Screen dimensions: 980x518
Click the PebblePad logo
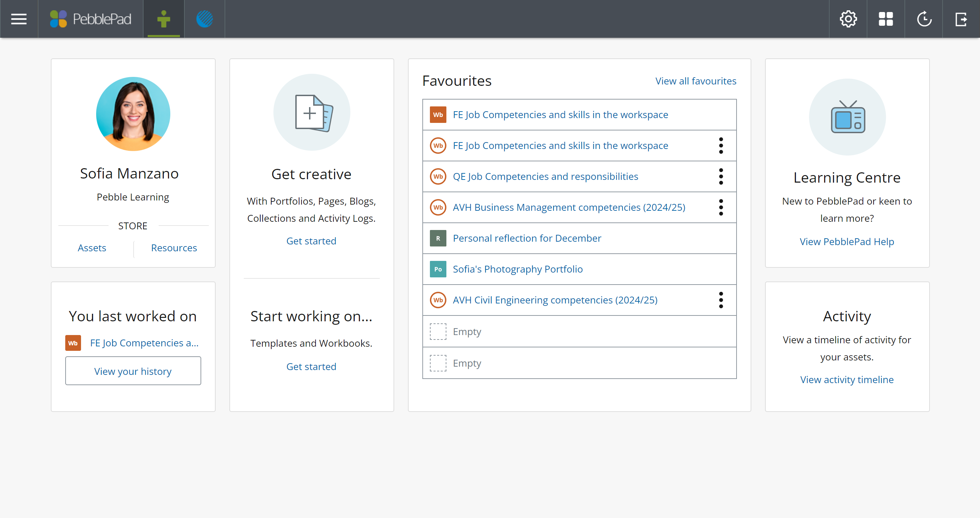pyautogui.click(x=91, y=19)
